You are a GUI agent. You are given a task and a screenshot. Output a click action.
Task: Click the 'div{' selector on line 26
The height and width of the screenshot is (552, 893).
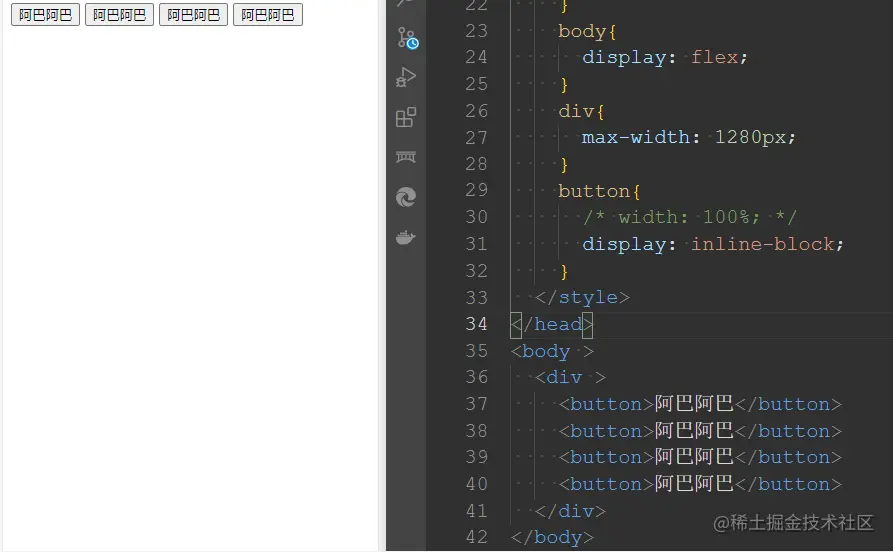581,111
